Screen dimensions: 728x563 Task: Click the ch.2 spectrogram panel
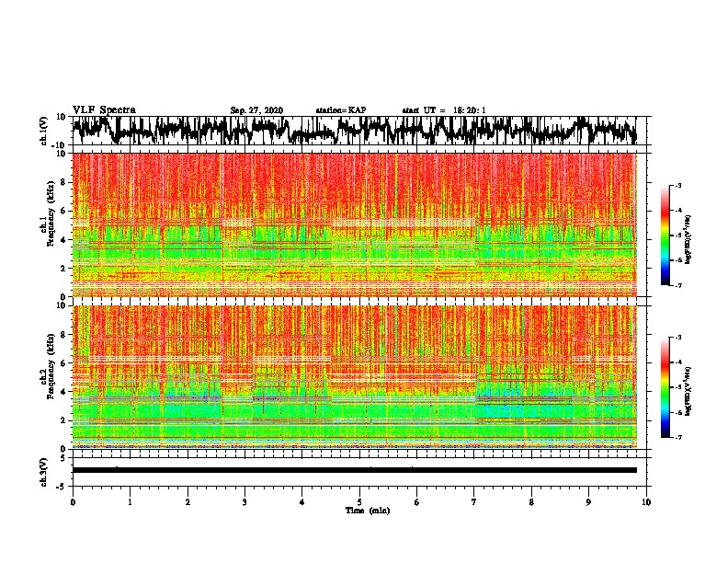click(355, 377)
